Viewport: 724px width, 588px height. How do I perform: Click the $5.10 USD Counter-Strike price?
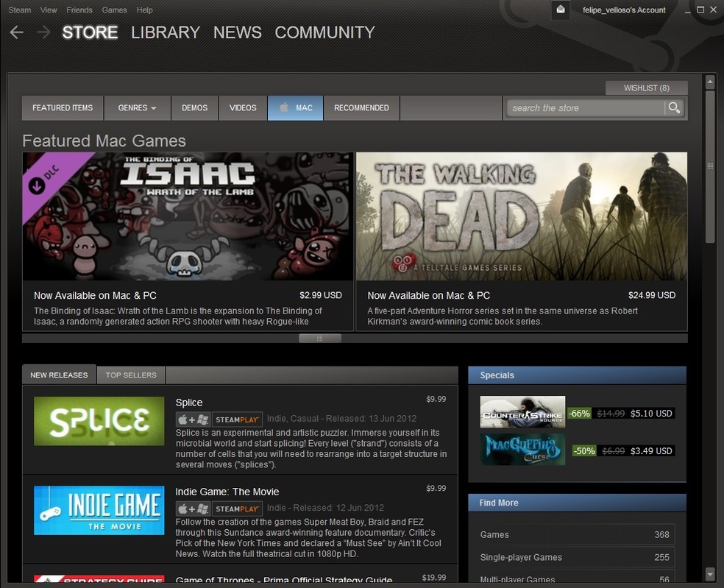click(x=651, y=414)
